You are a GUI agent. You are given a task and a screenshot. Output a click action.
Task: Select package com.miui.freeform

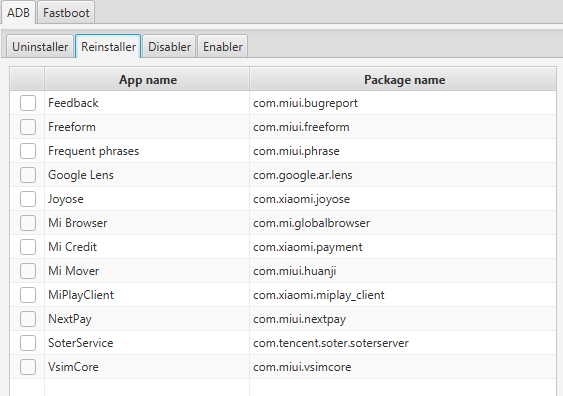click(x=301, y=127)
